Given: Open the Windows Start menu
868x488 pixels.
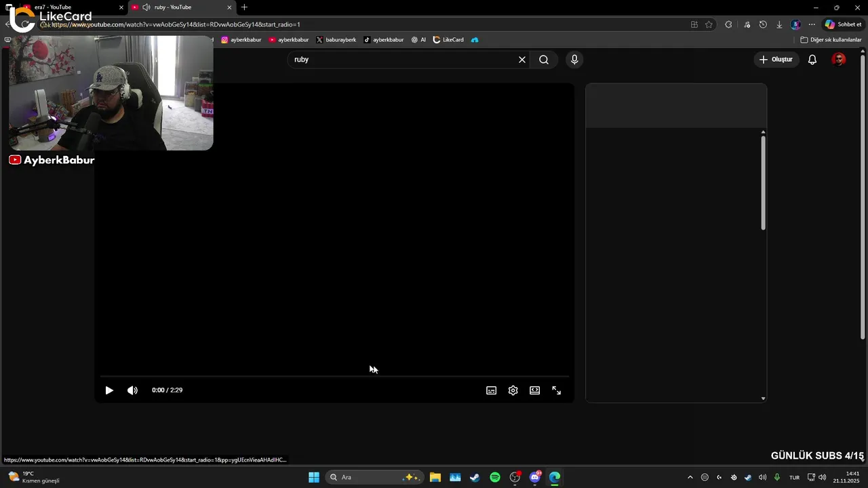Looking at the screenshot, I should [x=314, y=477].
